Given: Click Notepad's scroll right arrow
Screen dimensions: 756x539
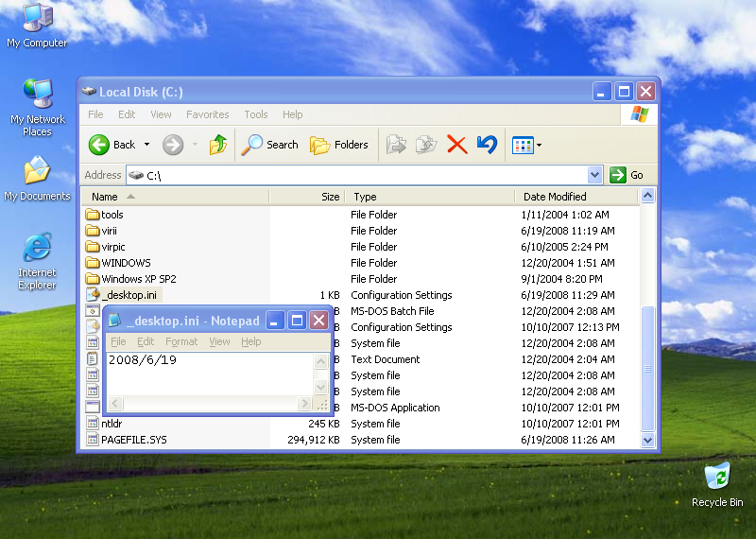Looking at the screenshot, I should pos(303,403).
